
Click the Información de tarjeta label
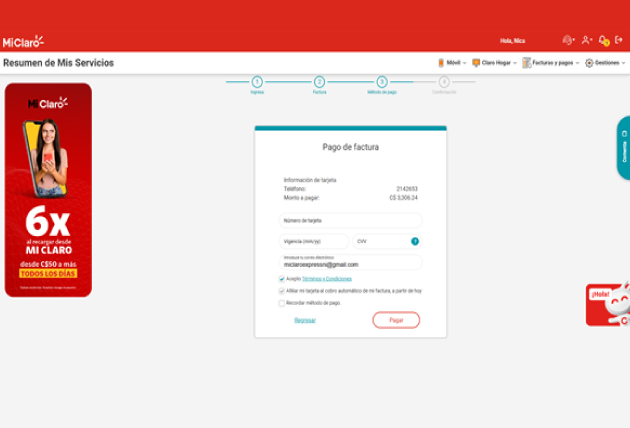pos(310,180)
